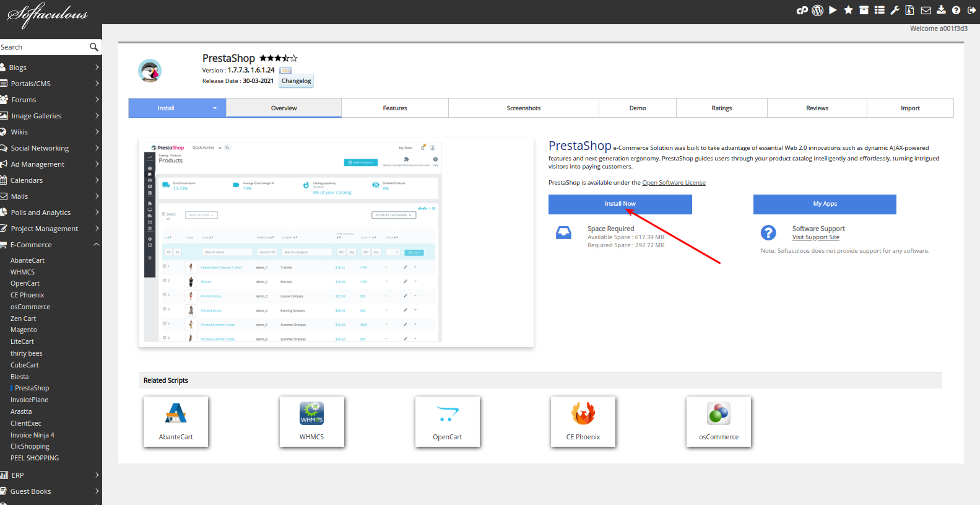The width and height of the screenshot is (980, 505).
Task: Open the osCommerce related script card
Action: tap(719, 421)
